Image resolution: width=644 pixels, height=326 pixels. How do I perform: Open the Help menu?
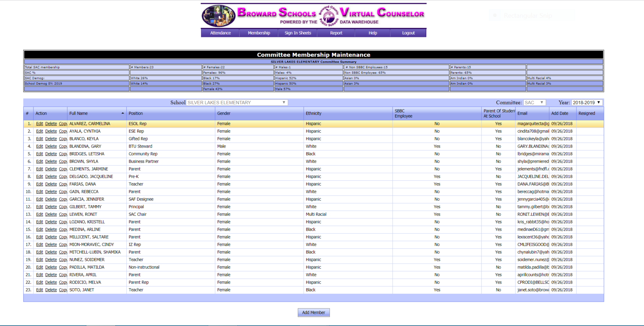point(373,33)
